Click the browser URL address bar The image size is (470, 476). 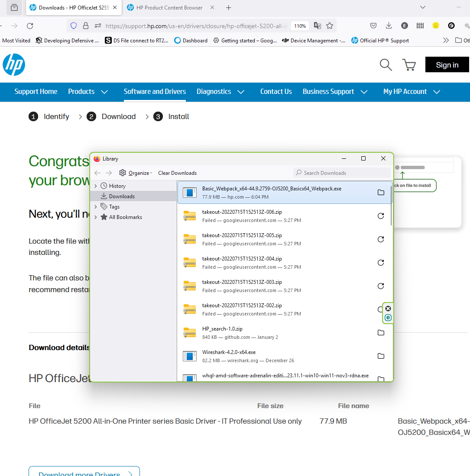click(196, 26)
